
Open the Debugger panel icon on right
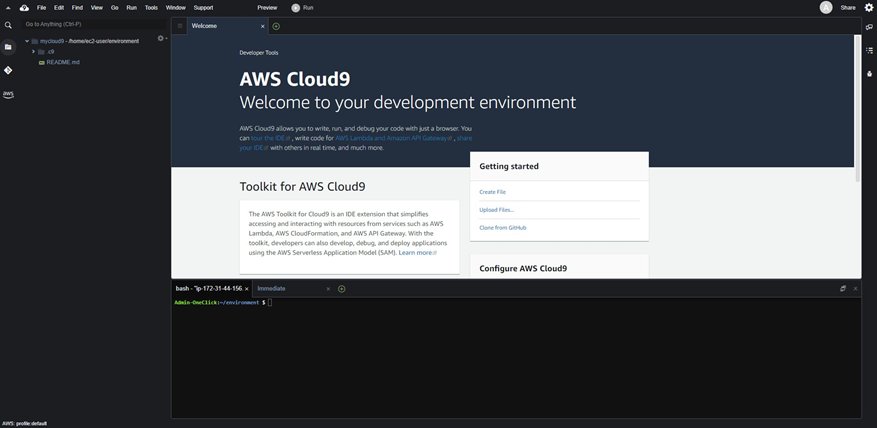869,73
